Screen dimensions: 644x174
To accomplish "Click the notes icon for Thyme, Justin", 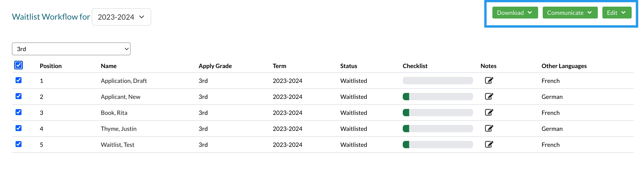I will (x=489, y=128).
